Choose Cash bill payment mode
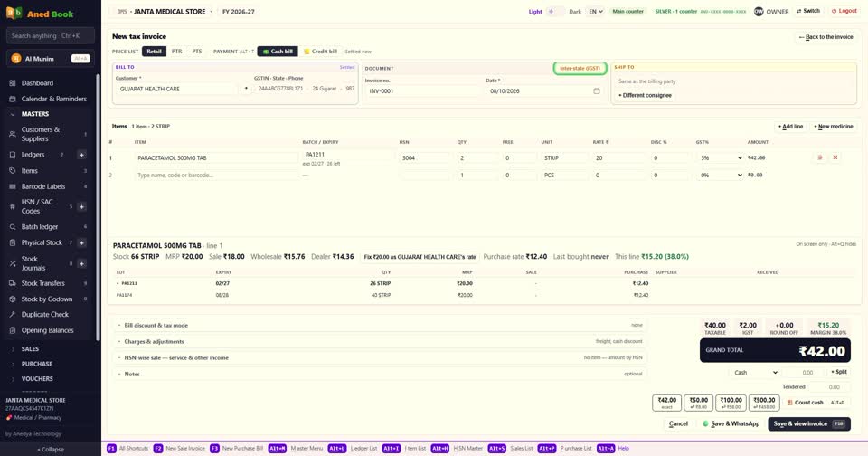This screenshot has height=456, width=868. 278,52
